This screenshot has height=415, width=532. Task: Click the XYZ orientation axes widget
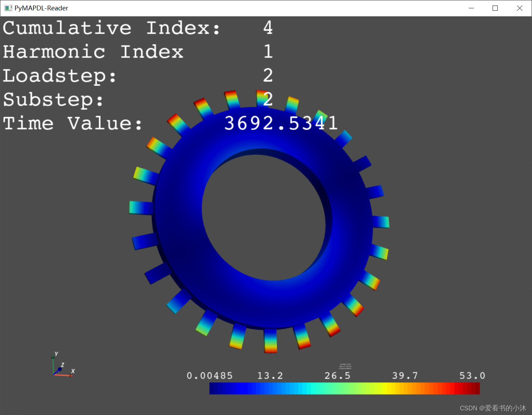63,365
